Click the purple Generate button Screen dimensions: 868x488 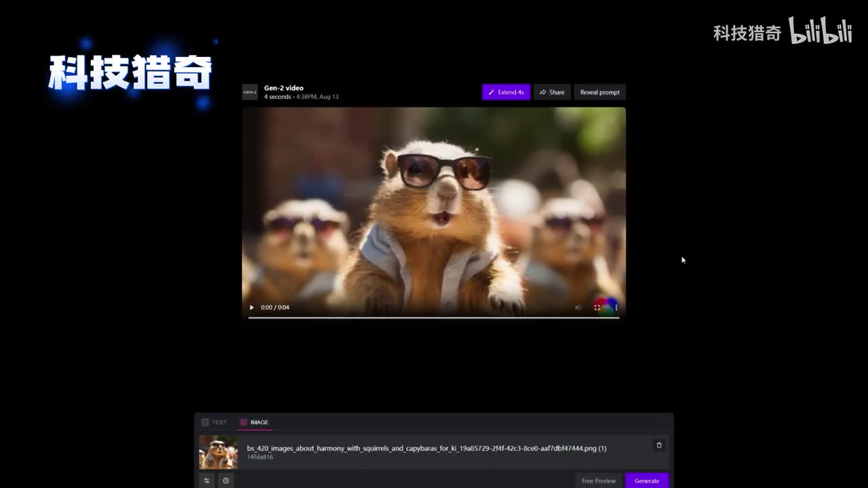tap(646, 481)
